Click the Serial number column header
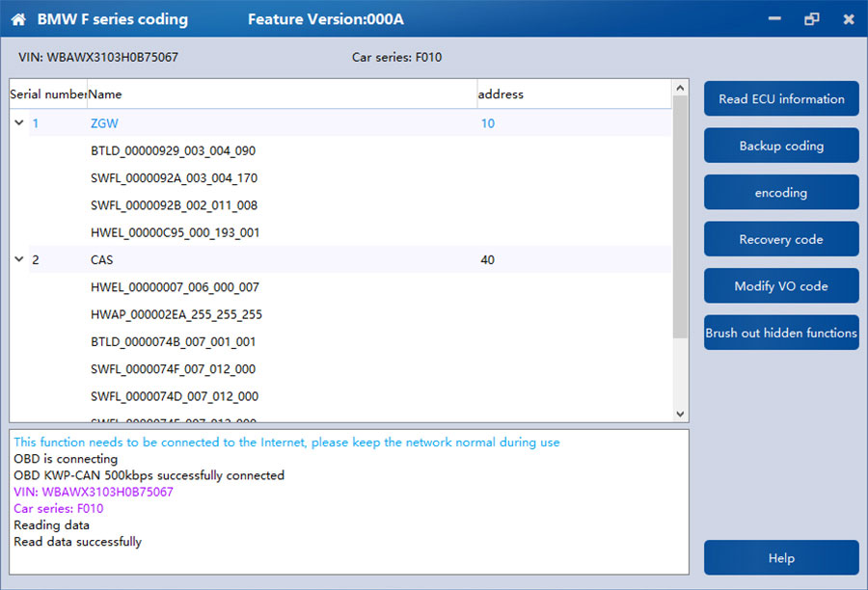The height and width of the screenshot is (590, 868). 48,94
